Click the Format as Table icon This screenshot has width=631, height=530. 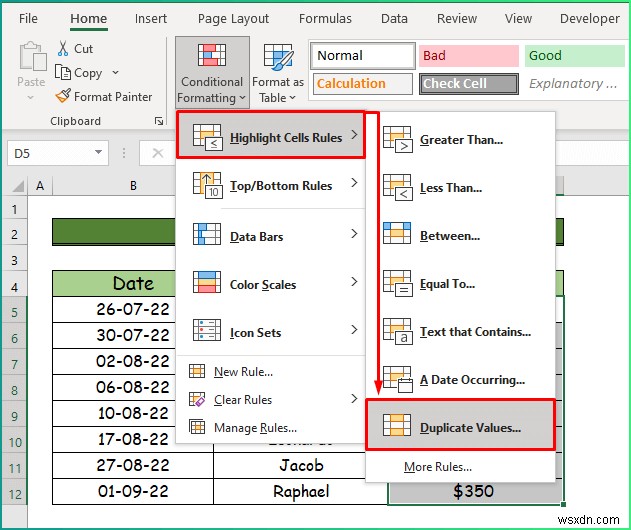(278, 56)
